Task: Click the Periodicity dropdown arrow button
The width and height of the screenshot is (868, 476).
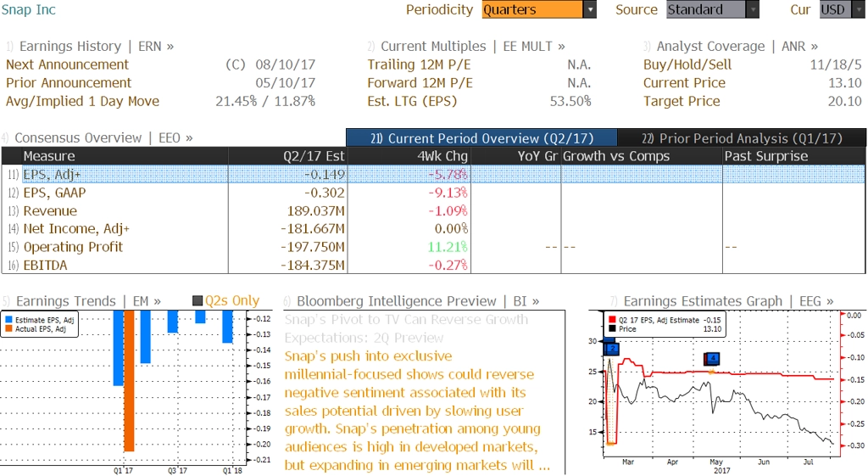Action: pos(590,9)
